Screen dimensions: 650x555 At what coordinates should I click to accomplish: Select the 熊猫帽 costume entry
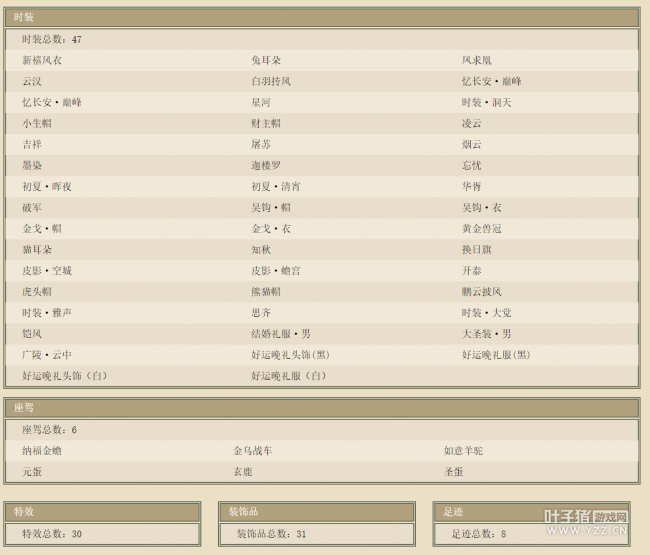pyautogui.click(x=266, y=292)
